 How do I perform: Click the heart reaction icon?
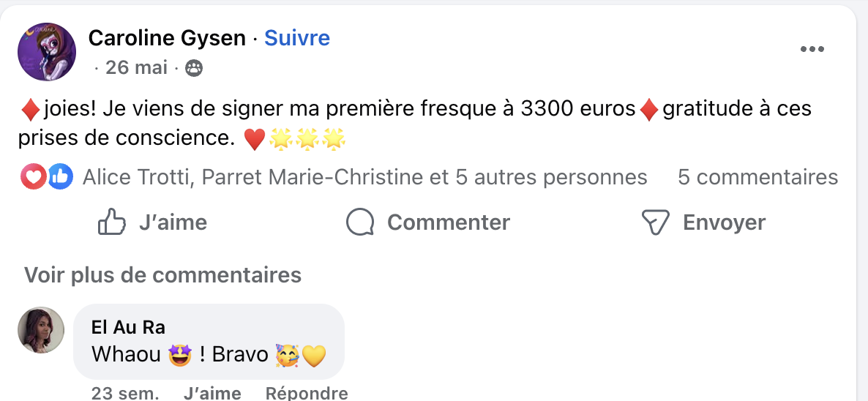(x=34, y=177)
